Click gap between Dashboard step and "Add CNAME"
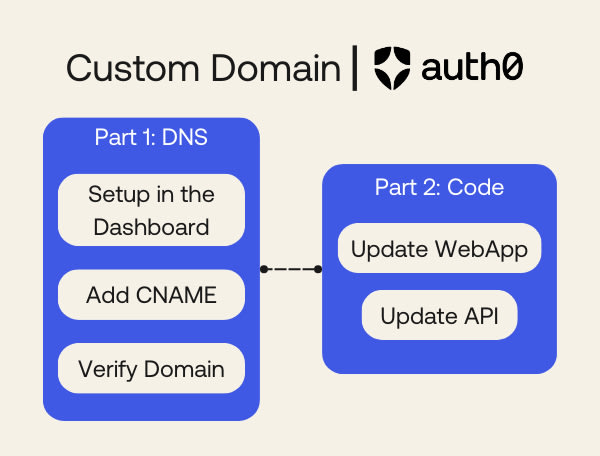 click(x=151, y=257)
